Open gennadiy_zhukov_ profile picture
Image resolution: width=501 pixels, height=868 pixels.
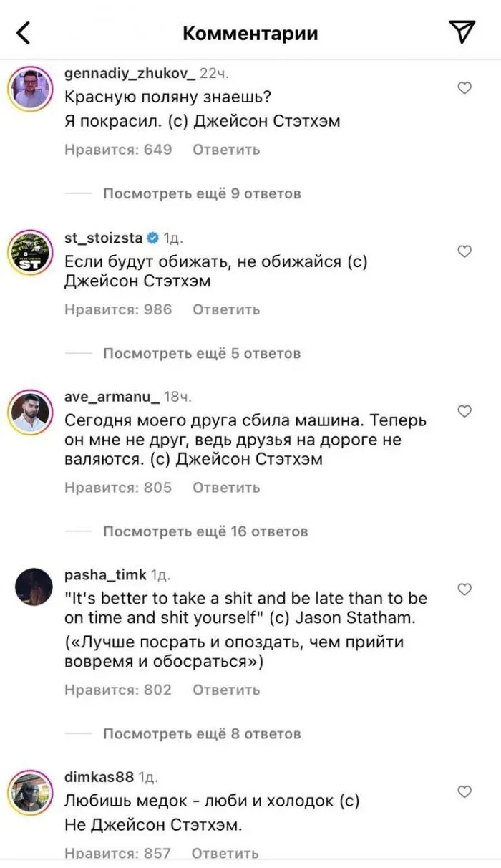[x=30, y=90]
